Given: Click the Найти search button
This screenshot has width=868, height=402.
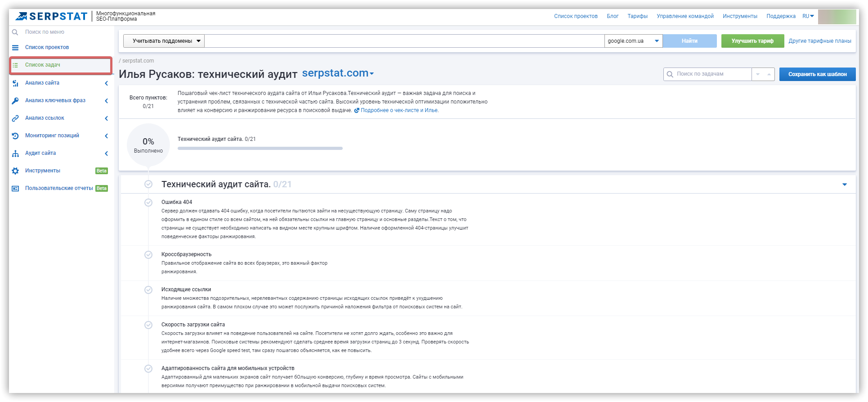Looking at the screenshot, I should tap(689, 41).
